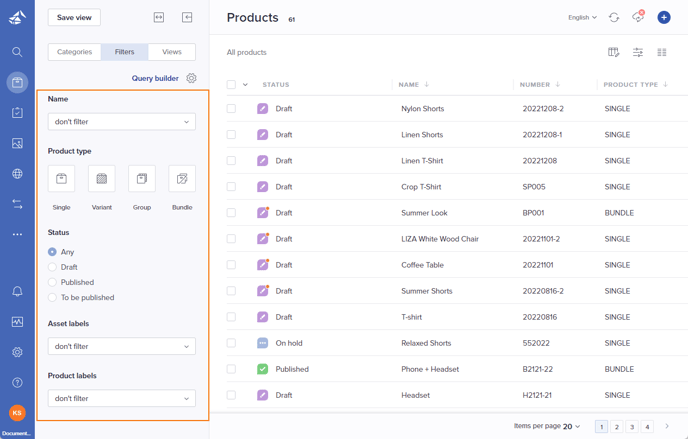Open the English language dropdown
This screenshot has height=439, width=688.
pyautogui.click(x=582, y=18)
